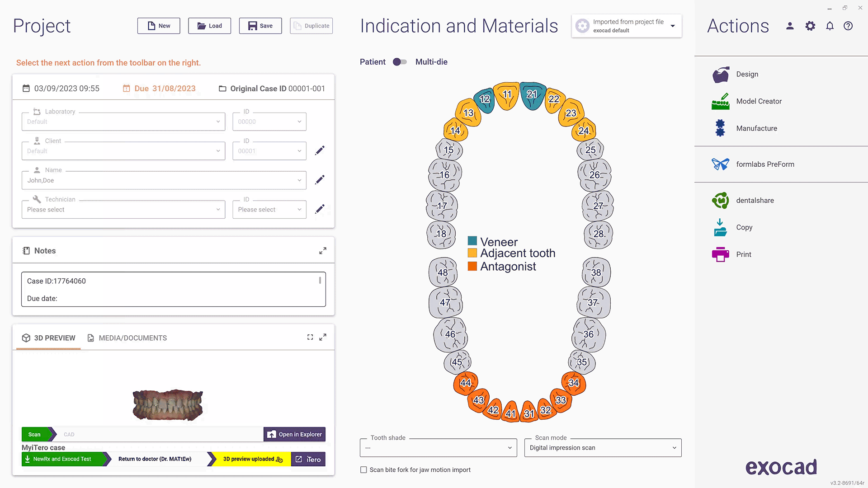This screenshot has height=488, width=868.
Task: Enable scan bite fork checkbox
Action: point(363,469)
